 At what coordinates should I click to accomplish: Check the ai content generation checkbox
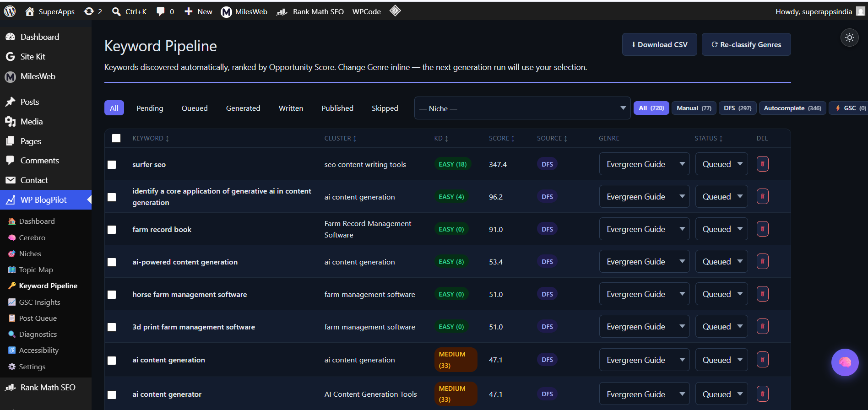click(x=112, y=361)
